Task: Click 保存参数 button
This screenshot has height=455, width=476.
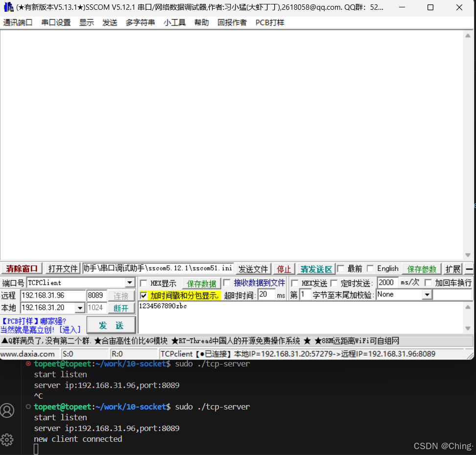Action: pos(421,269)
